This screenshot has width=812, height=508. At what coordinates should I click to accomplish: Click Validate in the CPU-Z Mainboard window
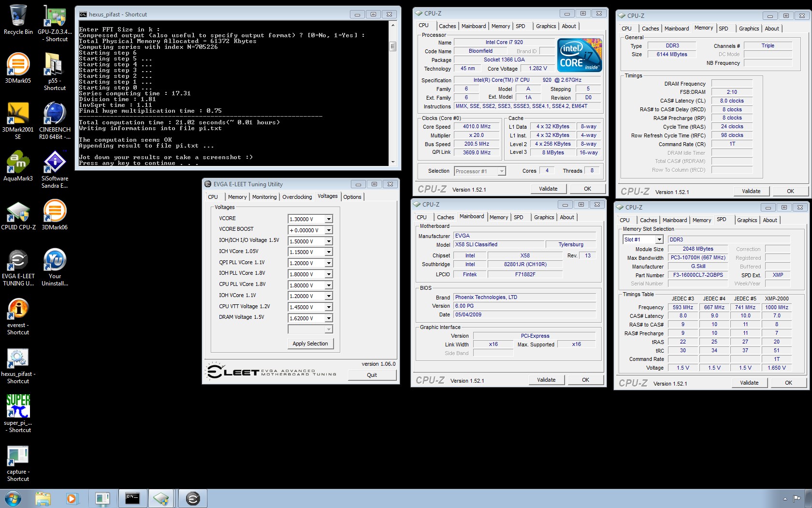pos(546,380)
